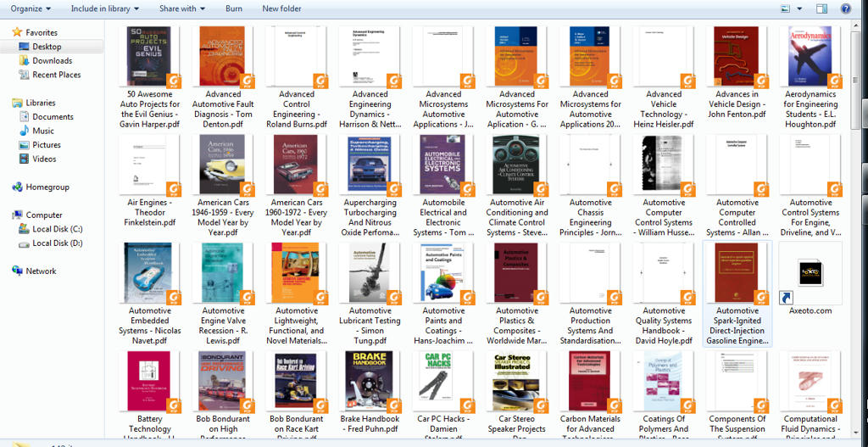
Task: Select Automotive Computer Control Systems William file
Action: pyautogui.click(x=664, y=165)
